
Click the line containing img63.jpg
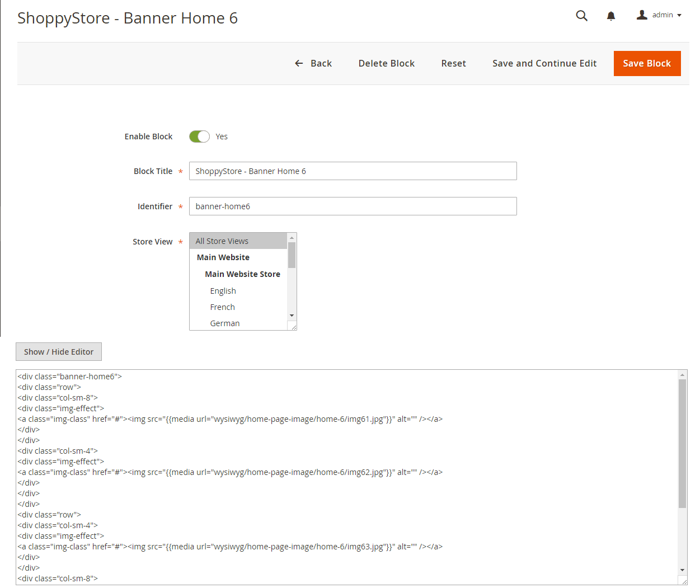click(230, 547)
